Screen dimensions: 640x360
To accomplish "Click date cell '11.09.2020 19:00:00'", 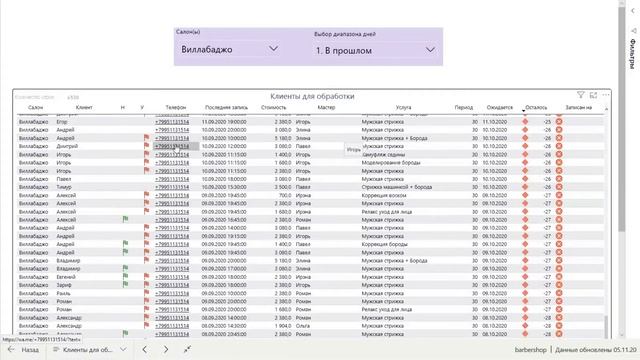I will 224,122.
